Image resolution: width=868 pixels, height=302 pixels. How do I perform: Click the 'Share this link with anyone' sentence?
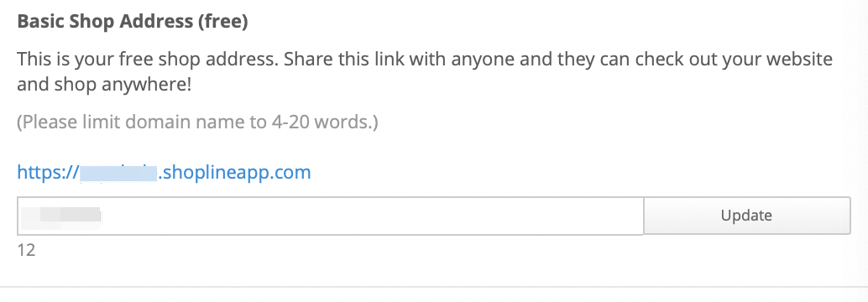(378, 59)
